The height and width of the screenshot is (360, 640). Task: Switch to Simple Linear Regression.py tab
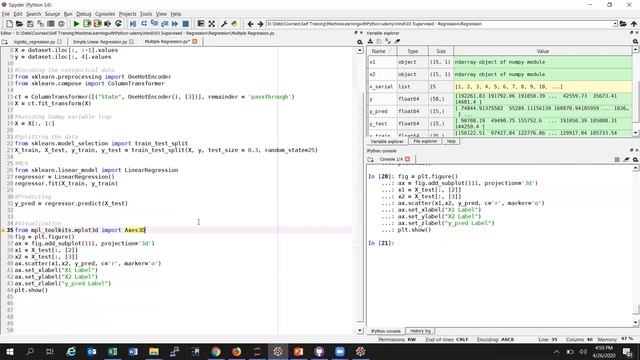coord(100,42)
